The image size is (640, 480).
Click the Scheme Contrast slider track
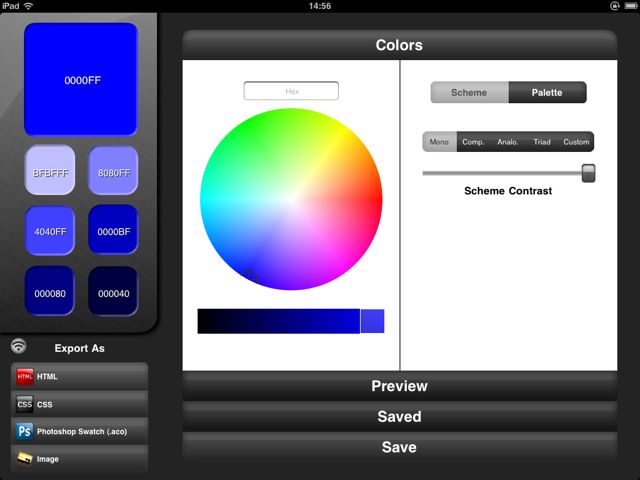[502, 173]
